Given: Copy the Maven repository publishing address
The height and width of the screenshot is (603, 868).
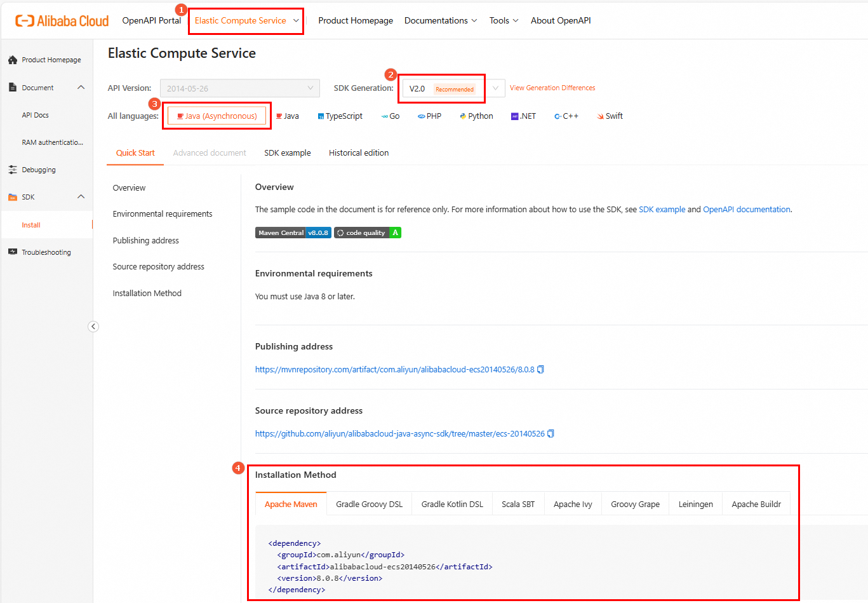Looking at the screenshot, I should tap(540, 369).
